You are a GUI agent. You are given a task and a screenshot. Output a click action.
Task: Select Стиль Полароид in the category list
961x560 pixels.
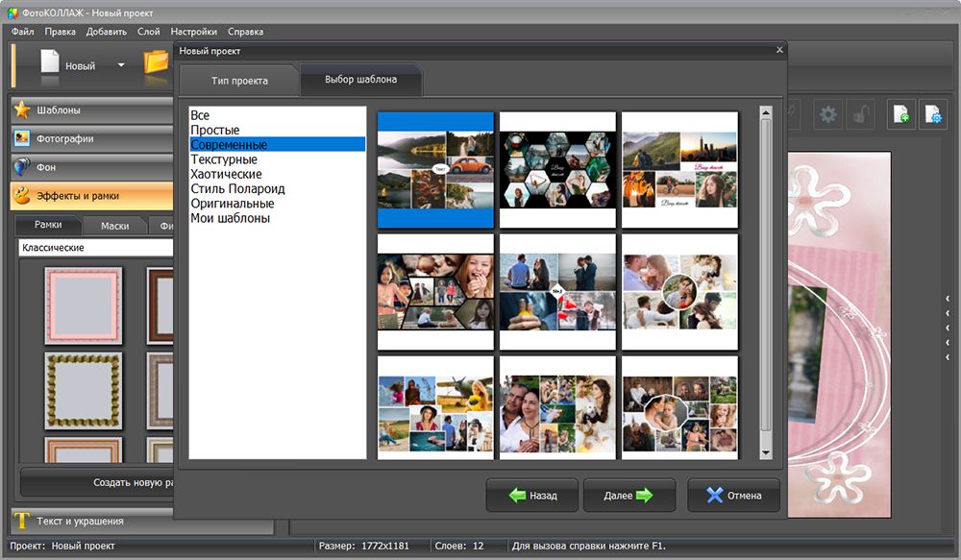(x=237, y=189)
